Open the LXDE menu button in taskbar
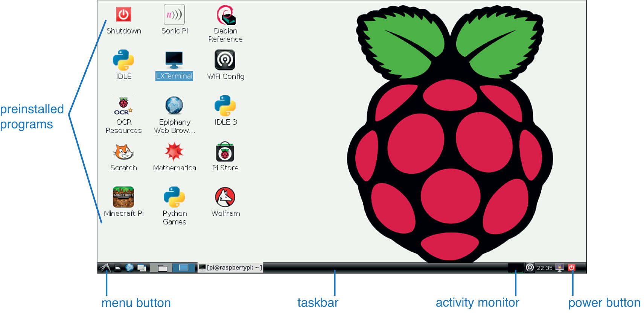The image size is (644, 313). click(105, 268)
